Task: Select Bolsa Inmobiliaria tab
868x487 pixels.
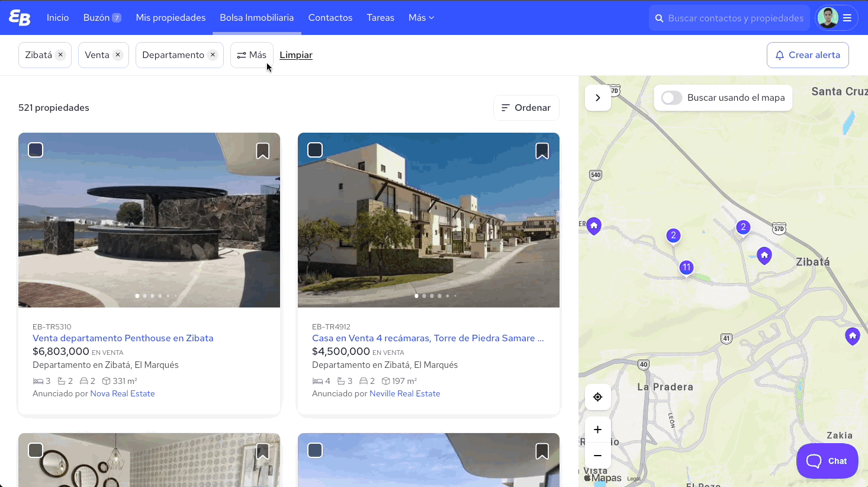Action: tap(257, 18)
